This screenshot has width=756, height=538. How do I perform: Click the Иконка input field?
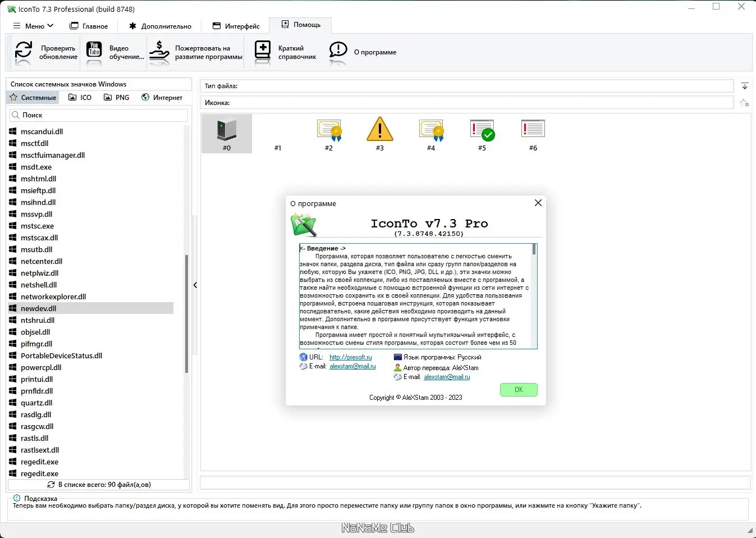[x=467, y=103]
